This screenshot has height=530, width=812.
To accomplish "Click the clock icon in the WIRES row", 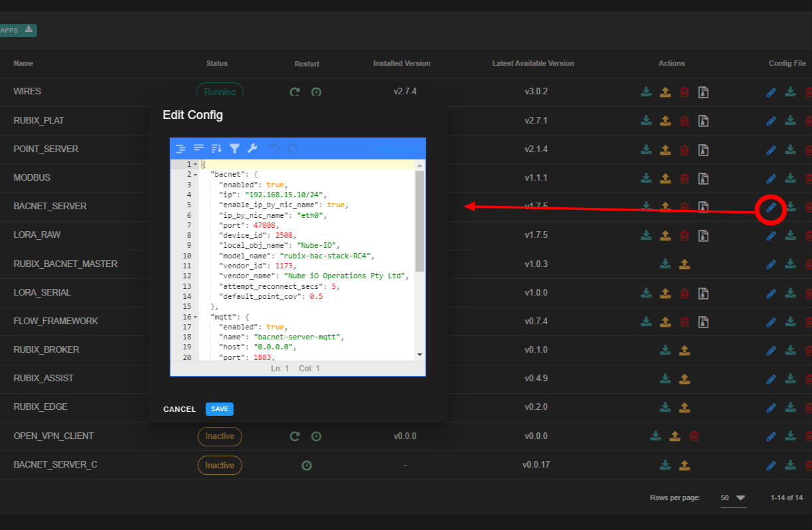I will point(316,92).
